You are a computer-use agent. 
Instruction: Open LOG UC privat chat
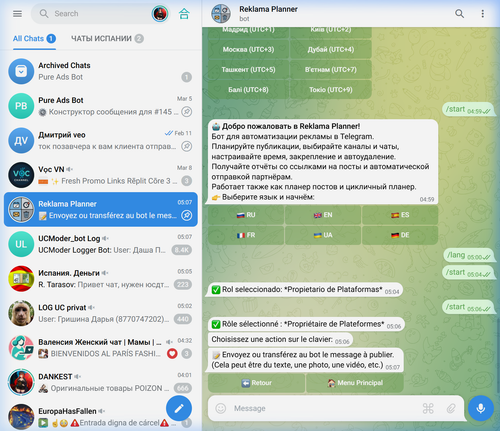(x=100, y=313)
